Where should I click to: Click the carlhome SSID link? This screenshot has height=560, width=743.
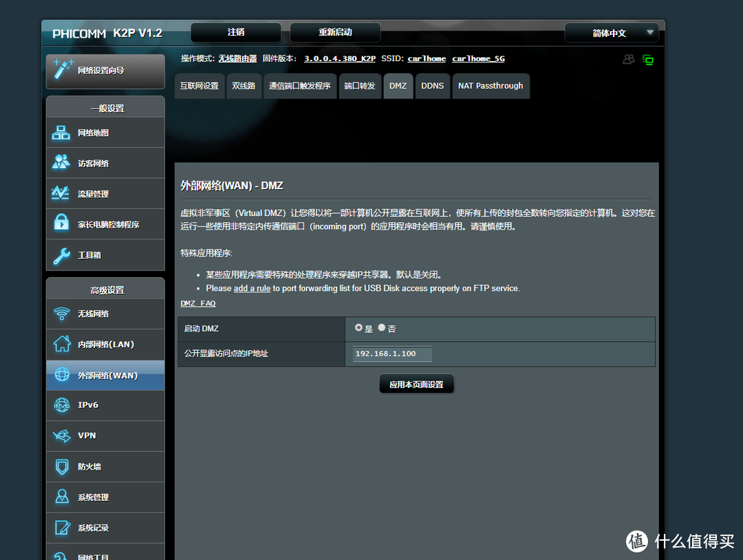(427, 58)
